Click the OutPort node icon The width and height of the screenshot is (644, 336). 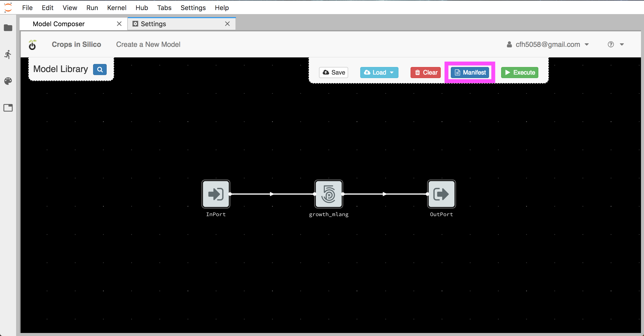(x=441, y=194)
